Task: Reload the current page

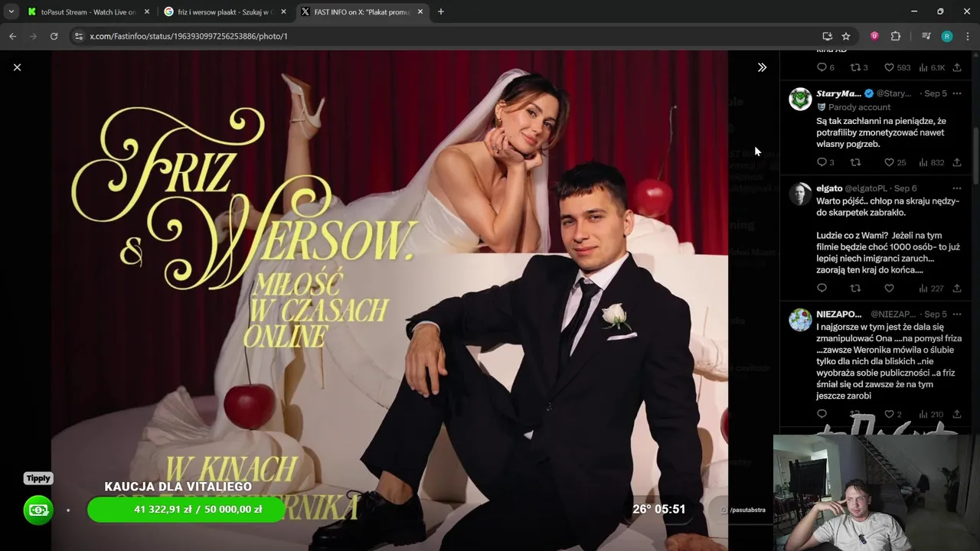Action: 54,36
